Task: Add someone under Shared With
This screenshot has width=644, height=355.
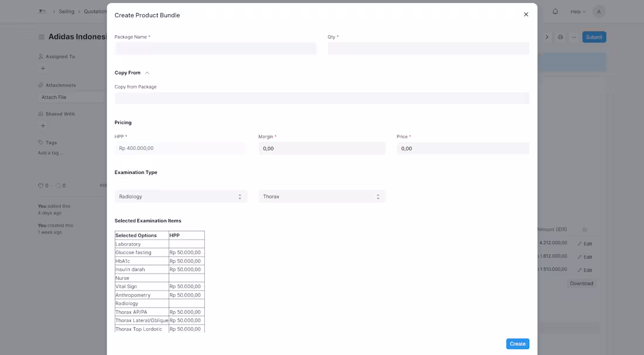Action: coord(42,125)
